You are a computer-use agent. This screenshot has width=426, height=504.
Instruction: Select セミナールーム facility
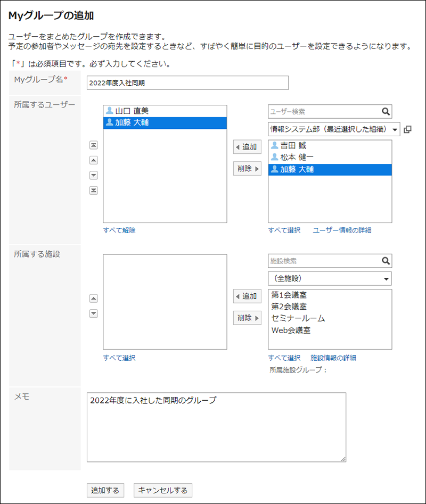(x=330, y=318)
